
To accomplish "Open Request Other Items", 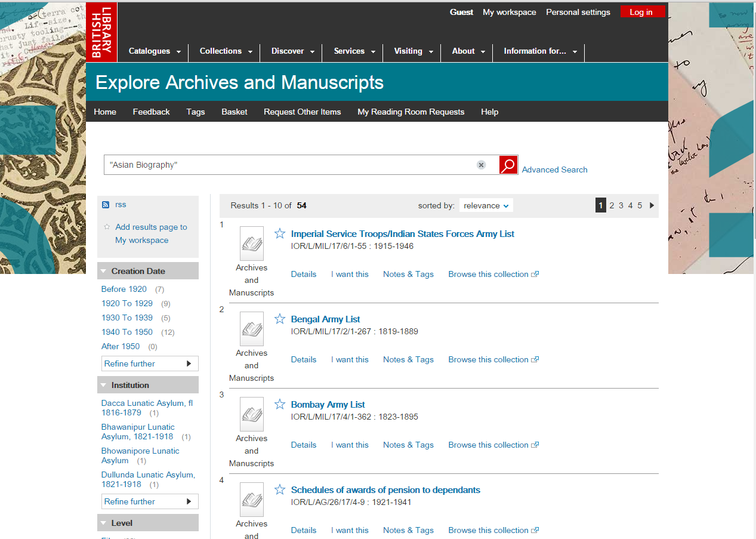I will pos(303,112).
